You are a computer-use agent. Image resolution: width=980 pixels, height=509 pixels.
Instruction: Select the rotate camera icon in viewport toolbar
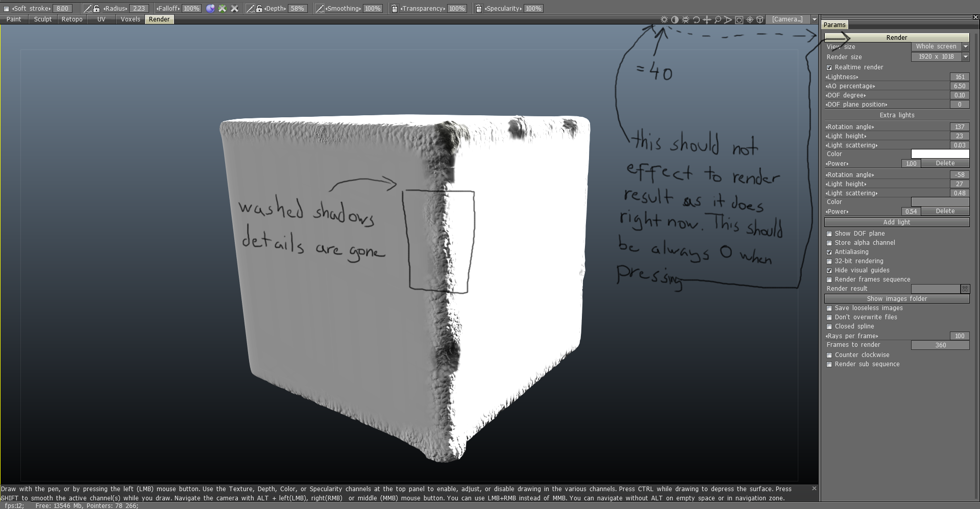pos(696,19)
